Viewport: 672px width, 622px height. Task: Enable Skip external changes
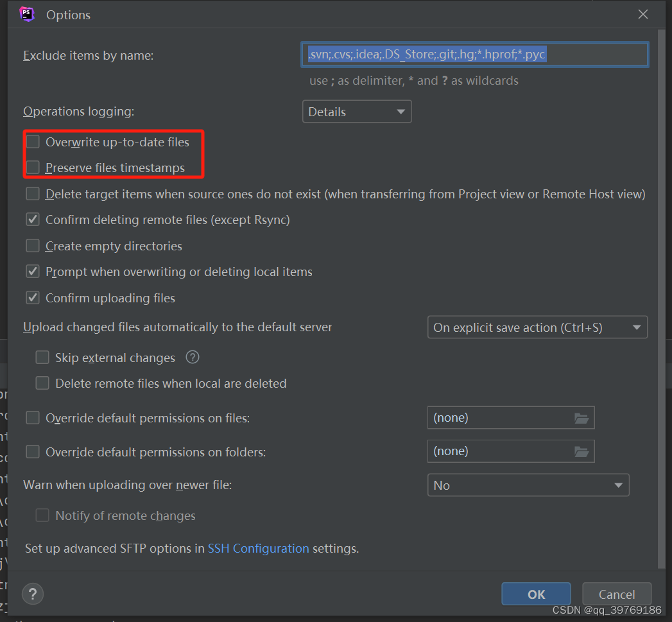click(x=42, y=357)
